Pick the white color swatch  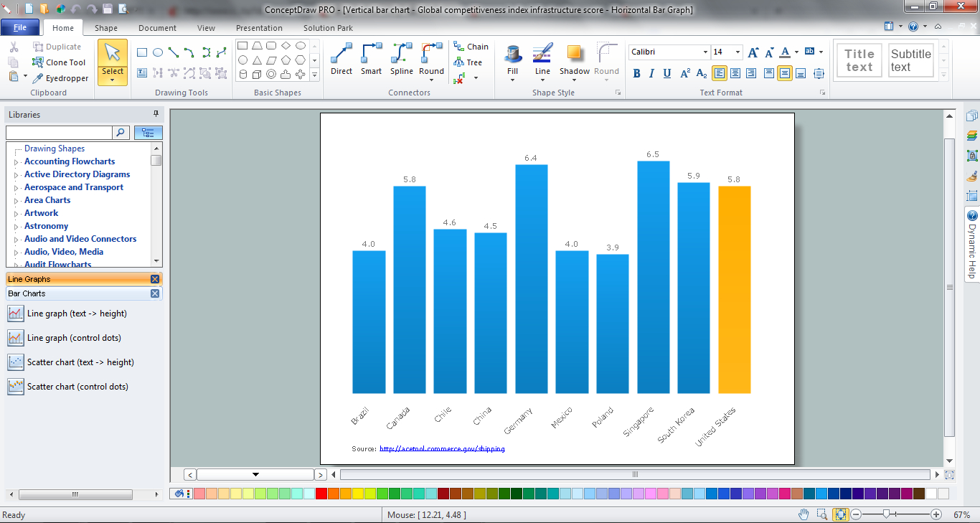931,494
